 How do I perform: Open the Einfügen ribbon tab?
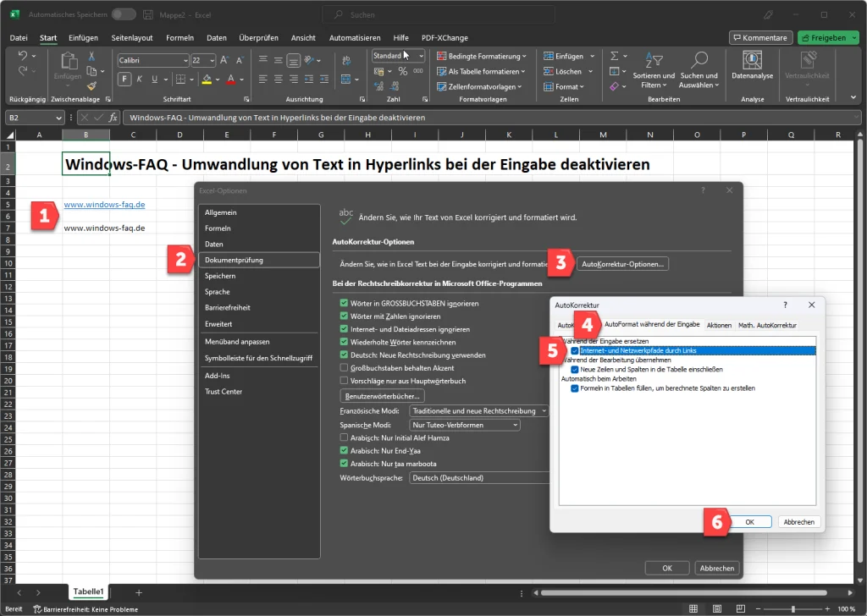83,37
